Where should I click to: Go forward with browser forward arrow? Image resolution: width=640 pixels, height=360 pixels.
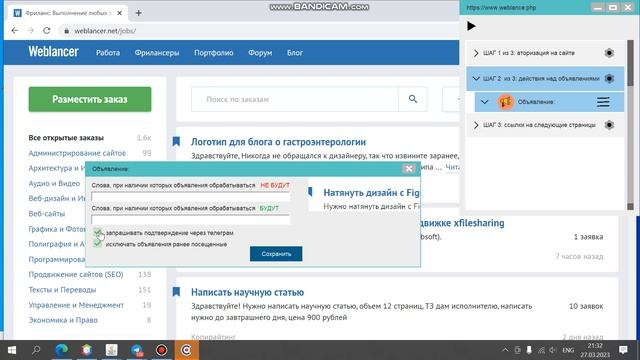pyautogui.click(x=31, y=31)
